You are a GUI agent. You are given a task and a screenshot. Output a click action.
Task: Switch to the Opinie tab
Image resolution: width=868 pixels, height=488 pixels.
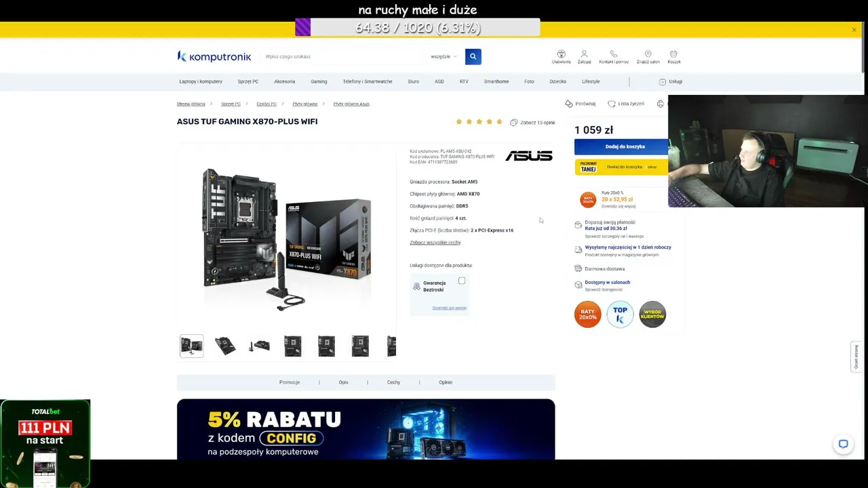click(x=446, y=382)
